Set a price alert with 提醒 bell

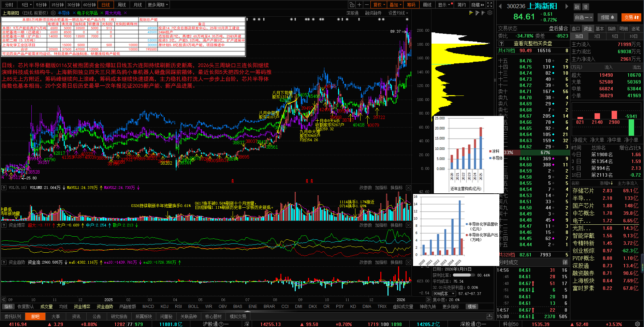pos(608,17)
